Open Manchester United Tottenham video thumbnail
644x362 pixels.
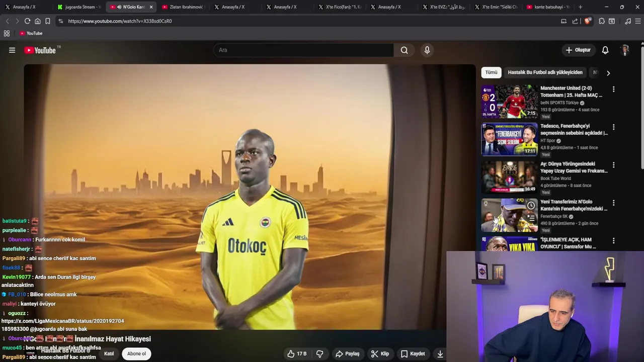tap(510, 102)
